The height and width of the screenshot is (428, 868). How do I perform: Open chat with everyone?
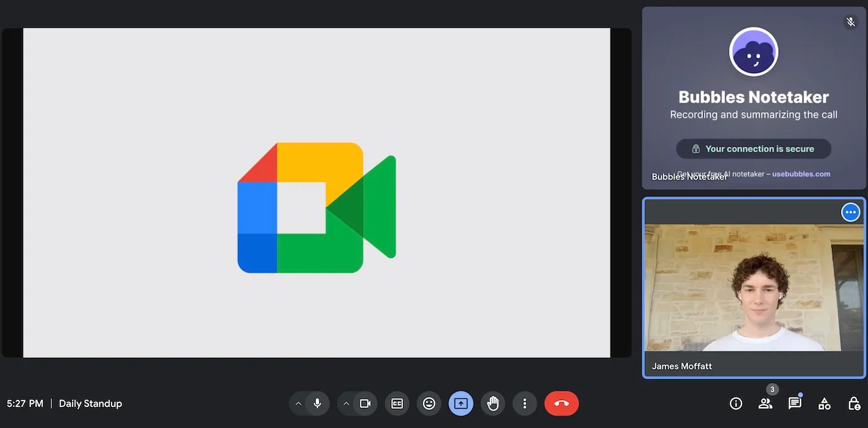(795, 404)
